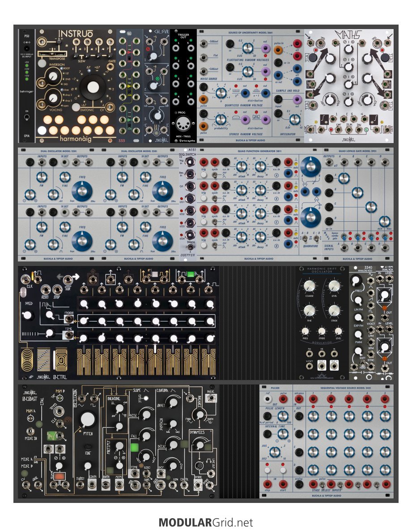Click the 'Quad Function Generator 281t' title
Screen dimensions: 412x532
pos(259,151)
